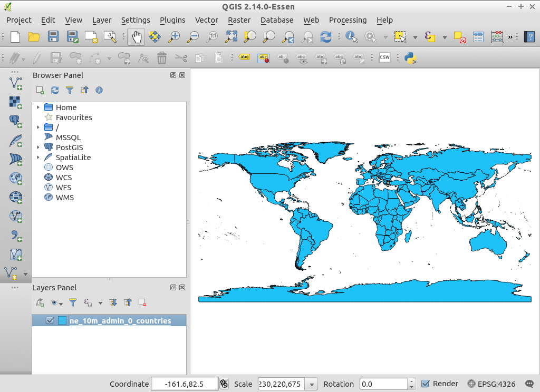Click Delete Selected trash can icon
Image resolution: width=540 pixels, height=392 pixels.
coord(161,58)
